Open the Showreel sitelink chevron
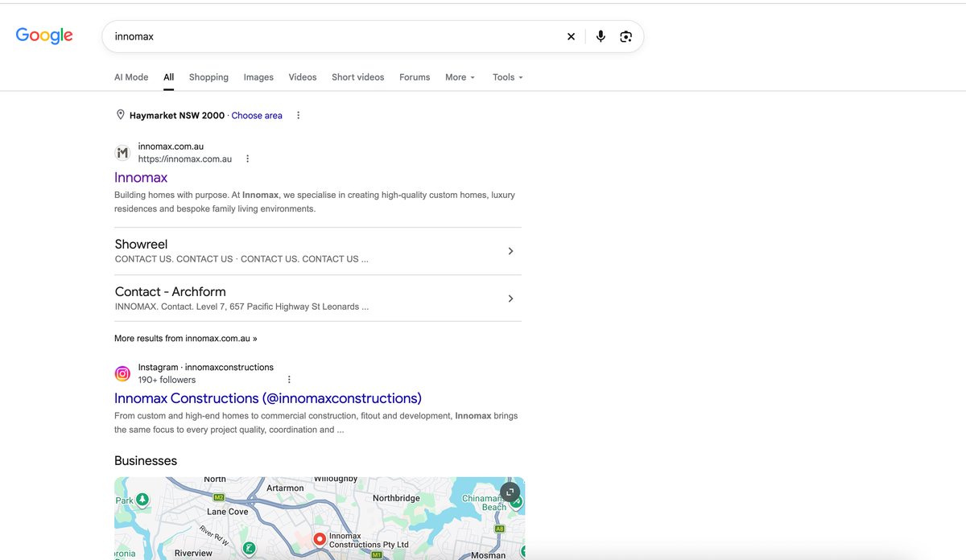This screenshot has height=560, width=966. (x=510, y=251)
